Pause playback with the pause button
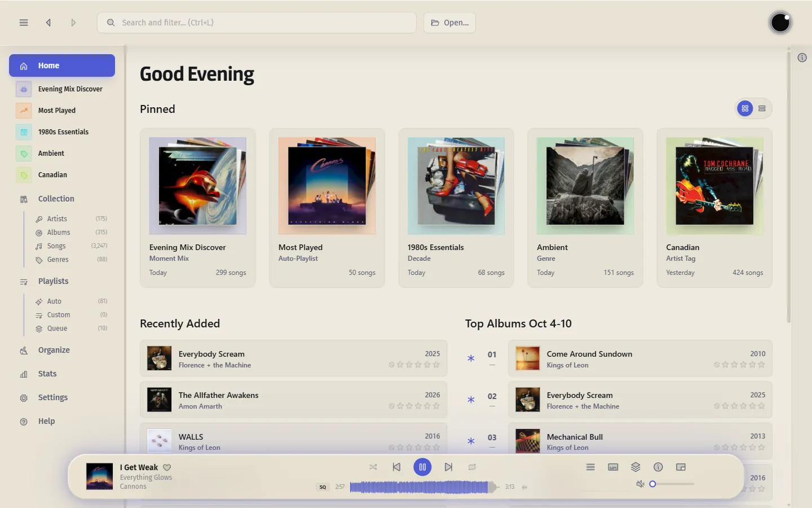Screen dimensions: 812x508 [x=422, y=467]
